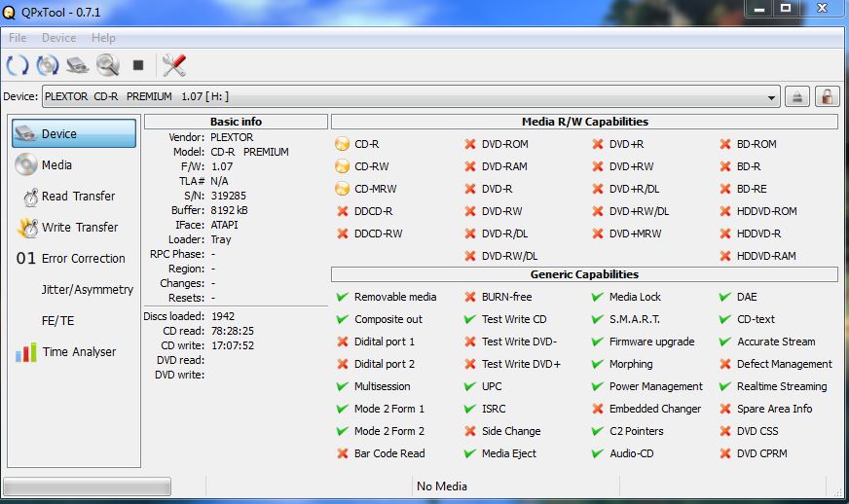Click the Test Write CD capability label

coord(514,319)
